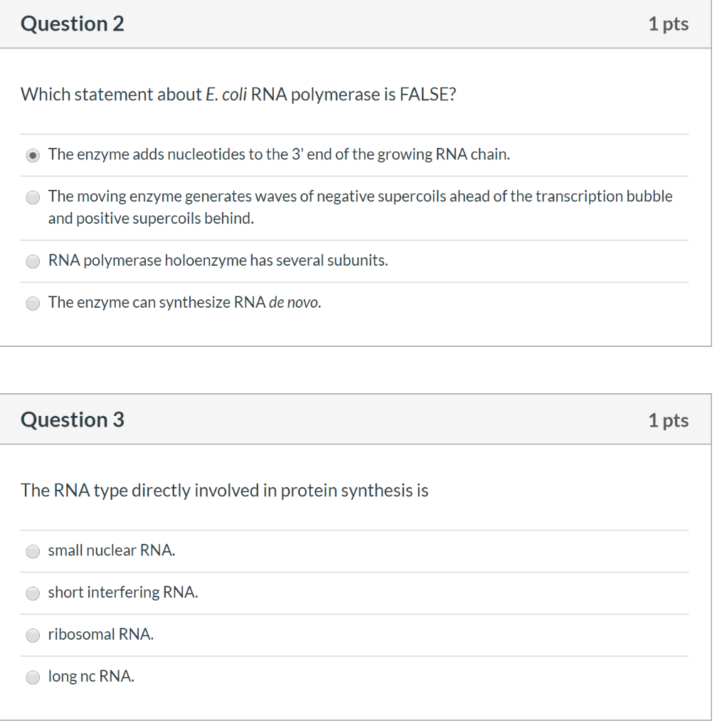The height and width of the screenshot is (728, 717).
Task: Select ribosomal RNA as the answer
Action: pos(33,635)
